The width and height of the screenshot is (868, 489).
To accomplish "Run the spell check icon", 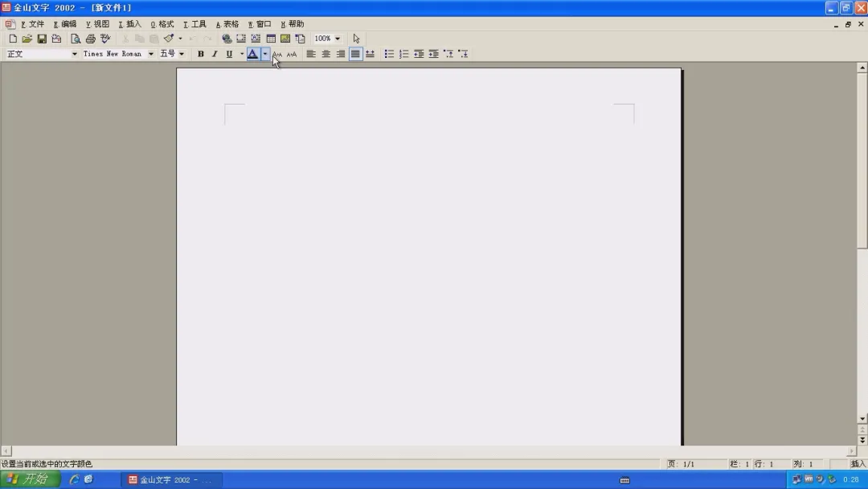I will [105, 39].
